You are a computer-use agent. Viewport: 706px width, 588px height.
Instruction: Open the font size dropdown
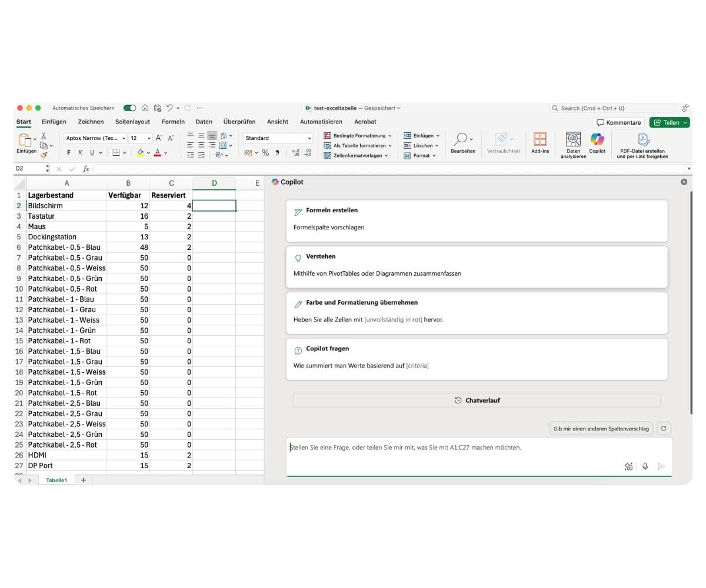click(149, 138)
